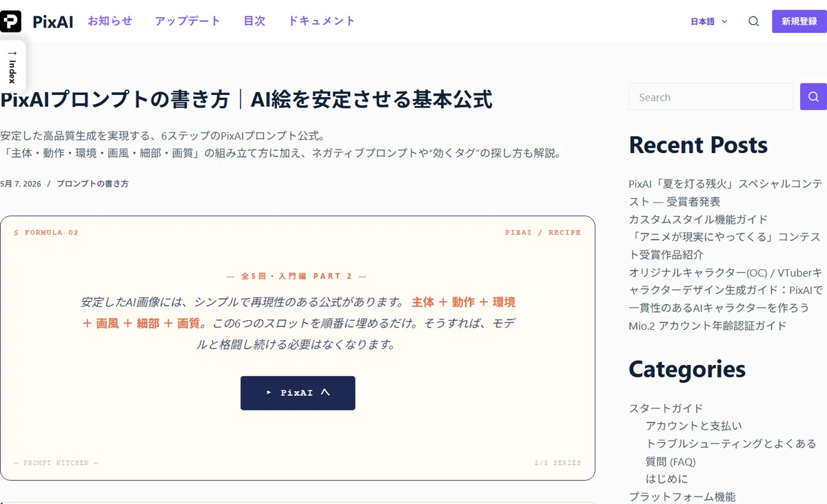Image resolution: width=827 pixels, height=504 pixels.
Task: Open the ドキュメント menu item
Action: [321, 21]
